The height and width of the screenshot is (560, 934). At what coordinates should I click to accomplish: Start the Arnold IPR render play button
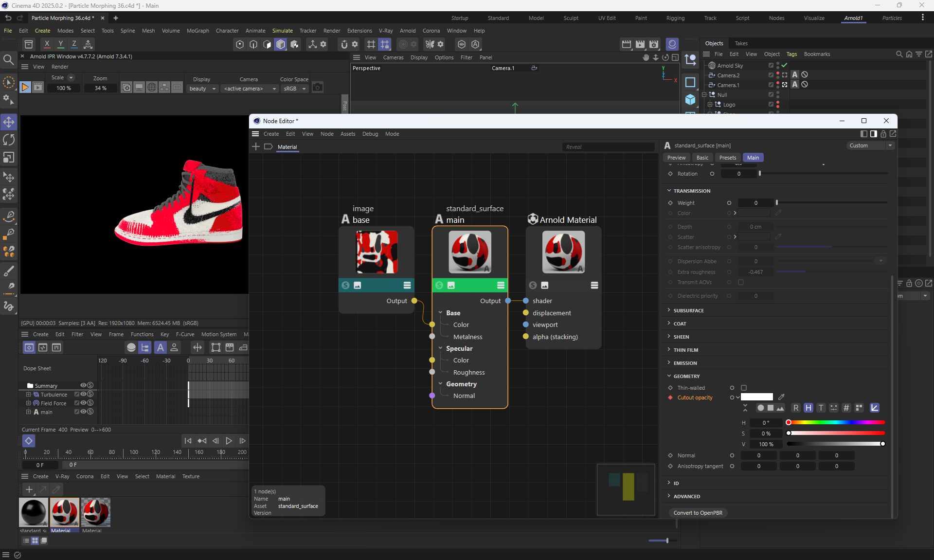click(x=25, y=88)
